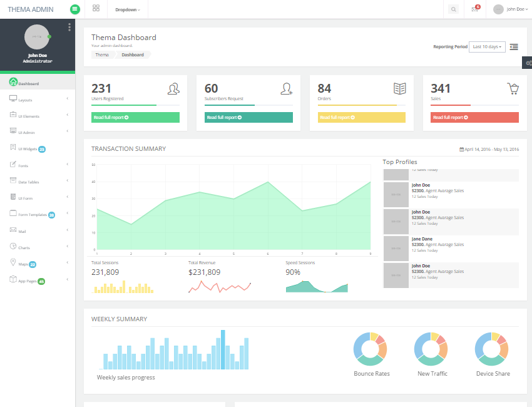Select Dashboard in the sidebar menu
This screenshot has width=532, height=407.
28,83
